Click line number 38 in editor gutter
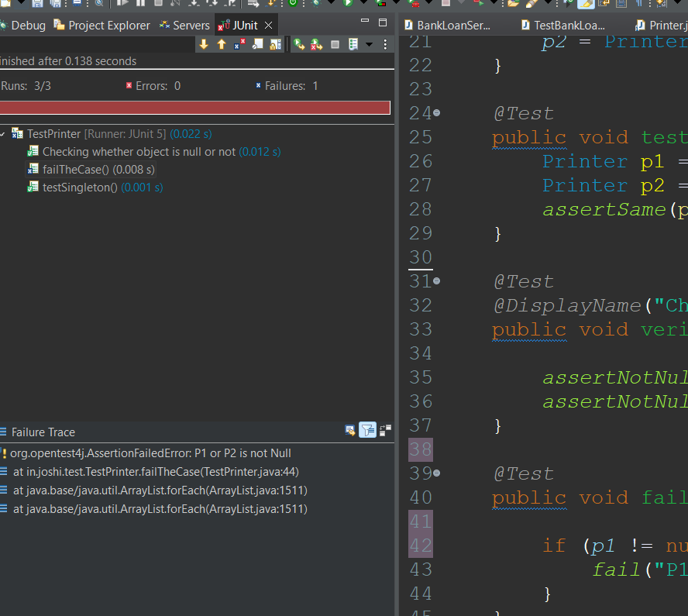Viewport: 688px width, 616px height. 421,449
